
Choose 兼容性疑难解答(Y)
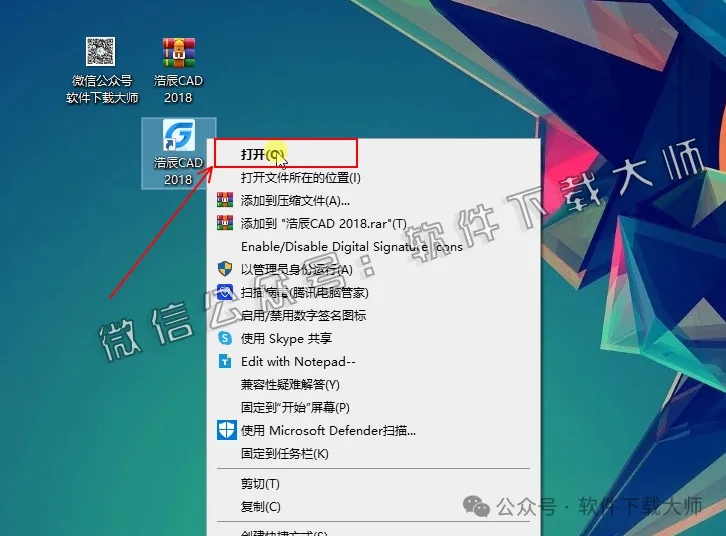click(373, 384)
